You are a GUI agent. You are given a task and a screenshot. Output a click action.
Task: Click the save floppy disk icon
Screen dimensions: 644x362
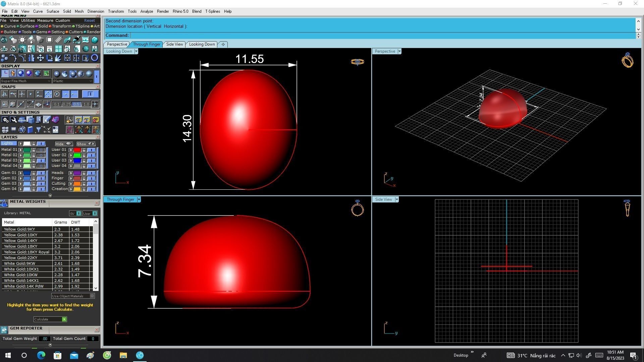tap(95, 49)
